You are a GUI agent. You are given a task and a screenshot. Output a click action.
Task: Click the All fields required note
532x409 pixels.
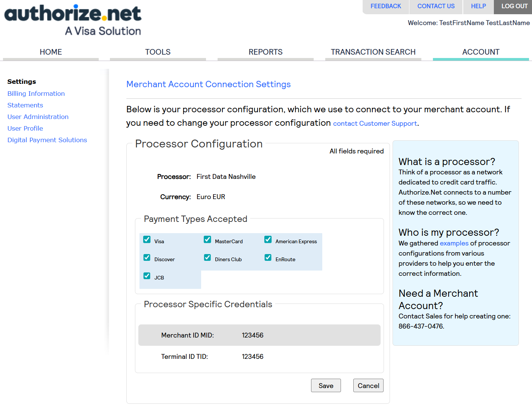click(357, 151)
